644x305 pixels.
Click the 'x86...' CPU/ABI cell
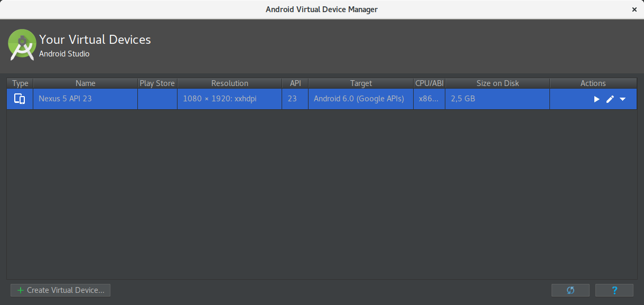[430, 99]
